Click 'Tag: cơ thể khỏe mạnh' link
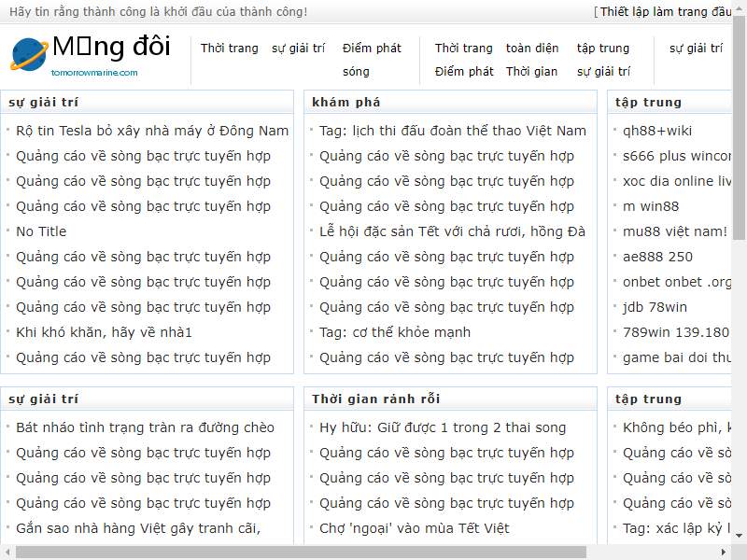747x560 pixels. [x=394, y=332]
